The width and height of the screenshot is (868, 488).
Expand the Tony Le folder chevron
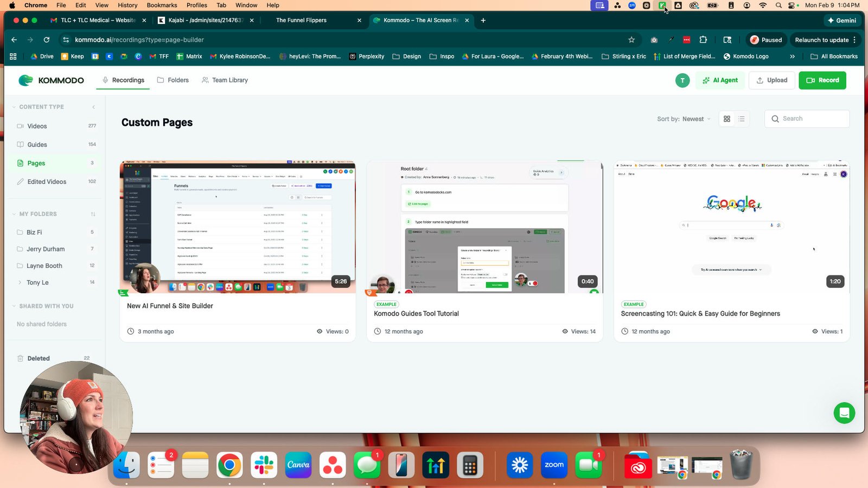click(x=20, y=282)
